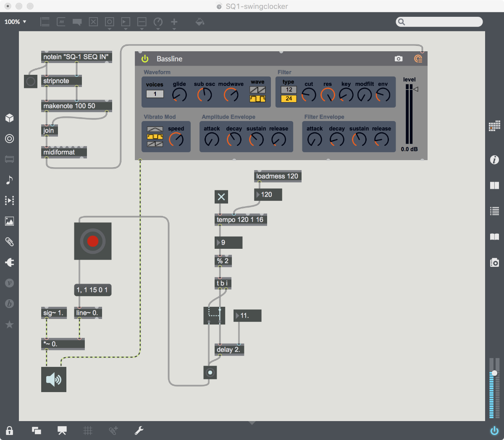Toggle the X toggle above tempo object
This screenshot has height=440, width=504.
coord(221,197)
